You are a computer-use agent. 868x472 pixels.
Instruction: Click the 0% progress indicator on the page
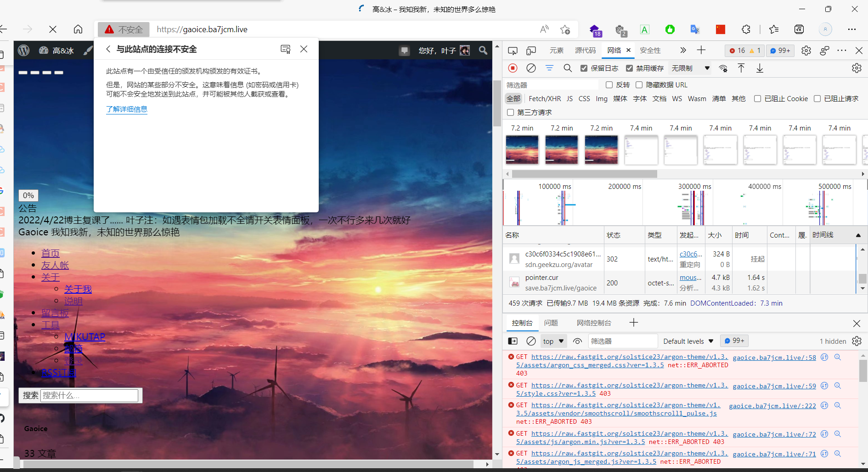coord(28,195)
